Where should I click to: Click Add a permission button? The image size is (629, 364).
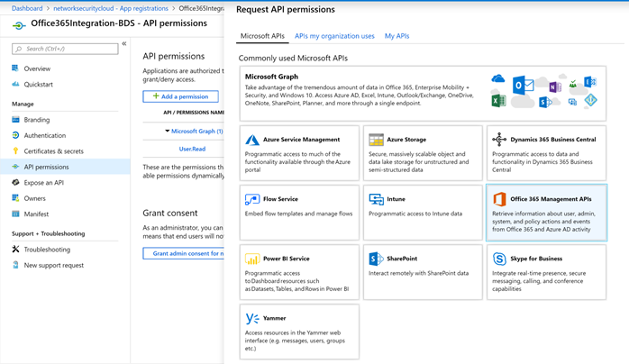(x=180, y=96)
